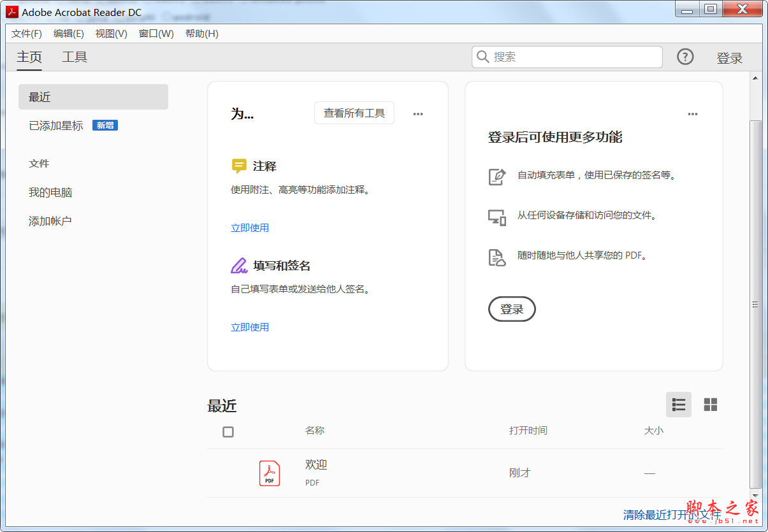Click 立即使用 link under 注释
The image size is (768, 532).
250,227
